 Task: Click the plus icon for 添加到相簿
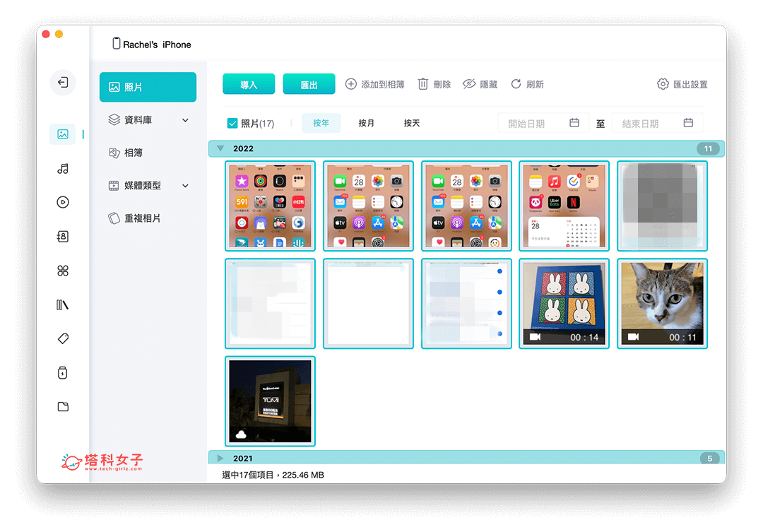pyautogui.click(x=351, y=84)
